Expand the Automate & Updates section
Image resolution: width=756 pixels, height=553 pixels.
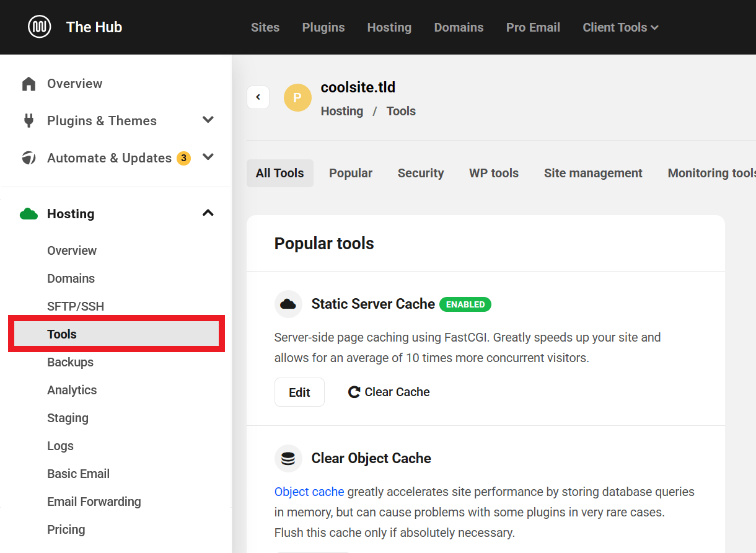tap(208, 157)
